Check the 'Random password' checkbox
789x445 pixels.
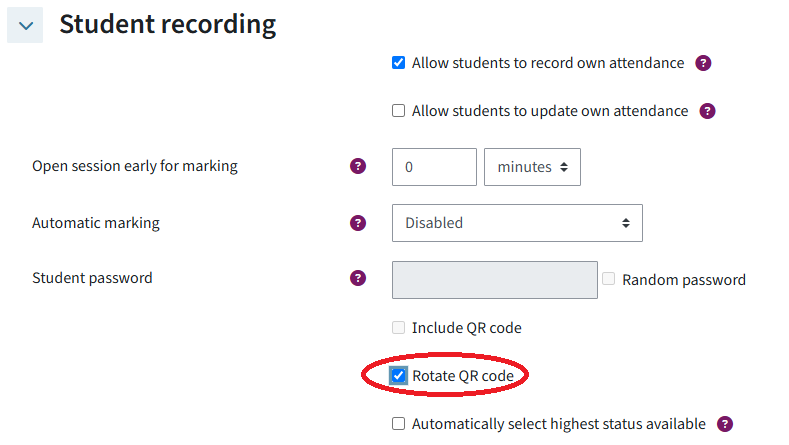tap(609, 279)
